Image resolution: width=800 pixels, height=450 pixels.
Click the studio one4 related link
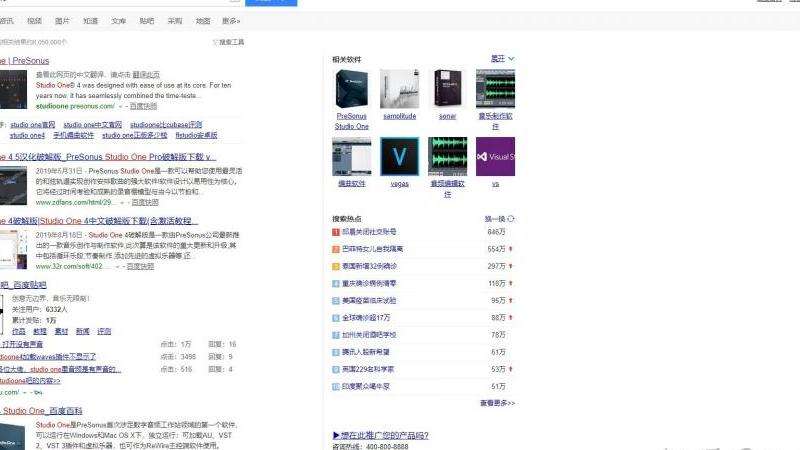tap(27, 135)
